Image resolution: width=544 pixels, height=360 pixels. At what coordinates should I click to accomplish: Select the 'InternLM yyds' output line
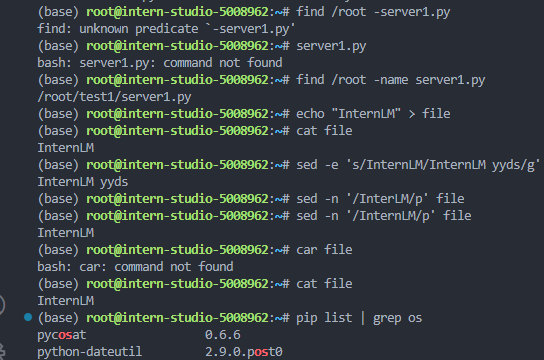click(x=83, y=182)
